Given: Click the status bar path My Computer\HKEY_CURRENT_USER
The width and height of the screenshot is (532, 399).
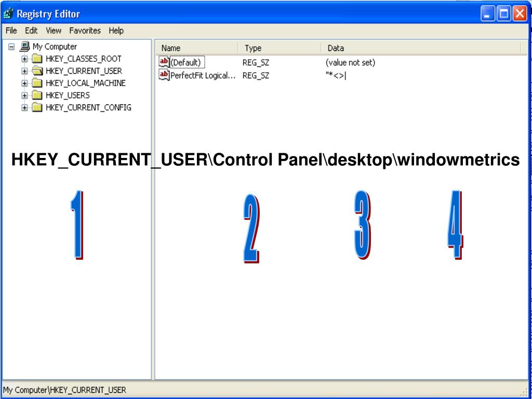Looking at the screenshot, I should 65,390.
